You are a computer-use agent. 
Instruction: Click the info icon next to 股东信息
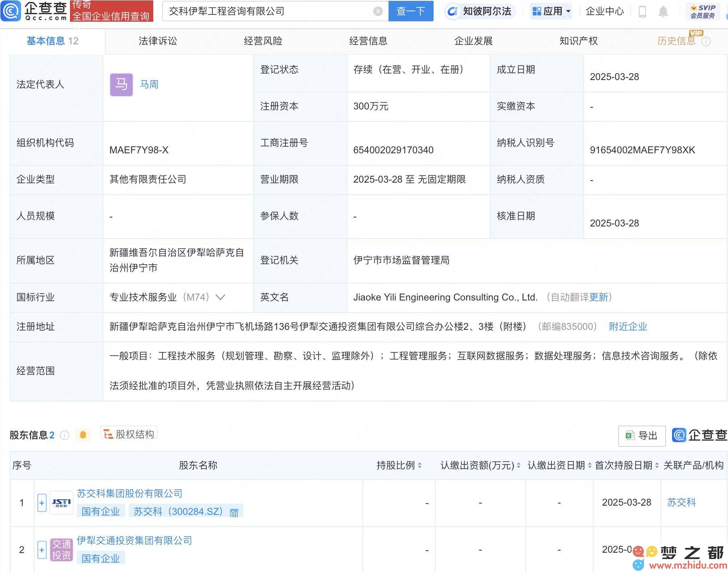click(x=64, y=435)
